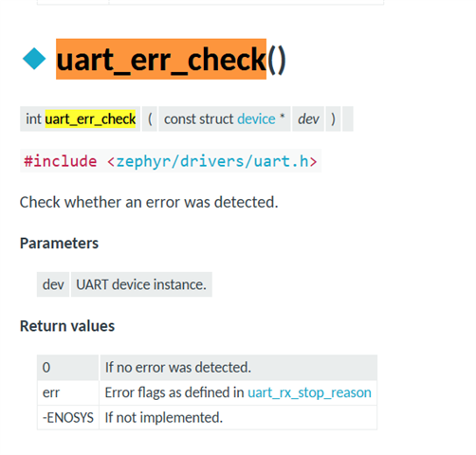Screen dimensions: 476x455
Task: Click 'Error flags as defined in' text
Action: [x=174, y=392]
